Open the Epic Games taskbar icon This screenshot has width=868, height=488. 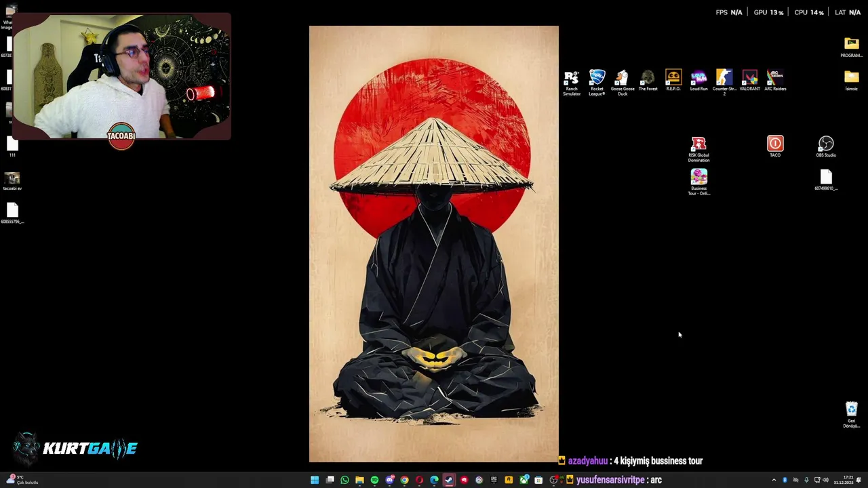point(494,480)
